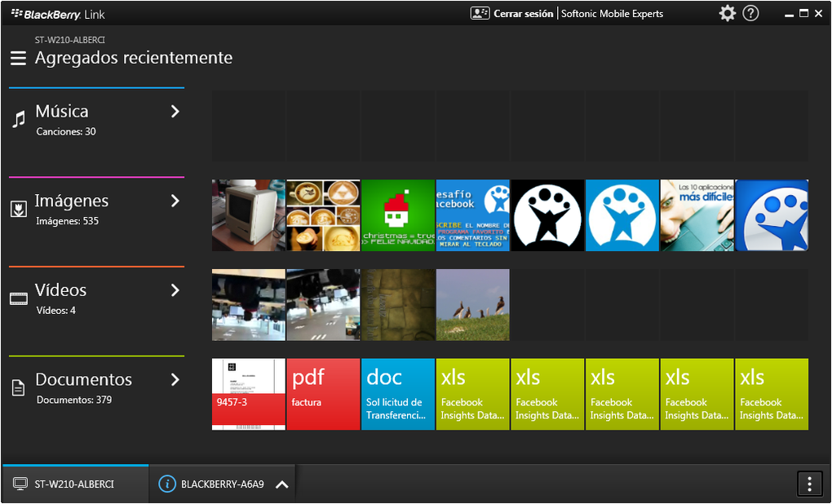Expand the BLACKBERRY-A6A9 device arrow
Image resolution: width=832 pixels, height=504 pixels.
[282, 484]
